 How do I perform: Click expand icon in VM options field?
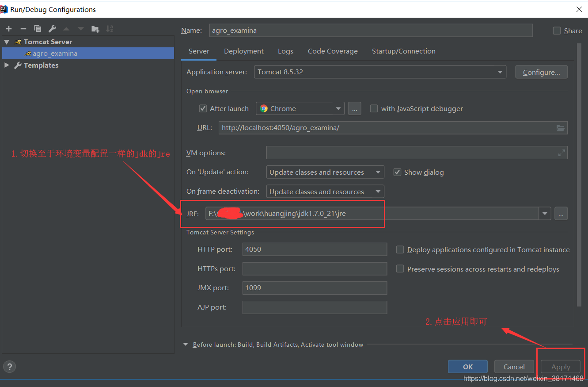561,153
